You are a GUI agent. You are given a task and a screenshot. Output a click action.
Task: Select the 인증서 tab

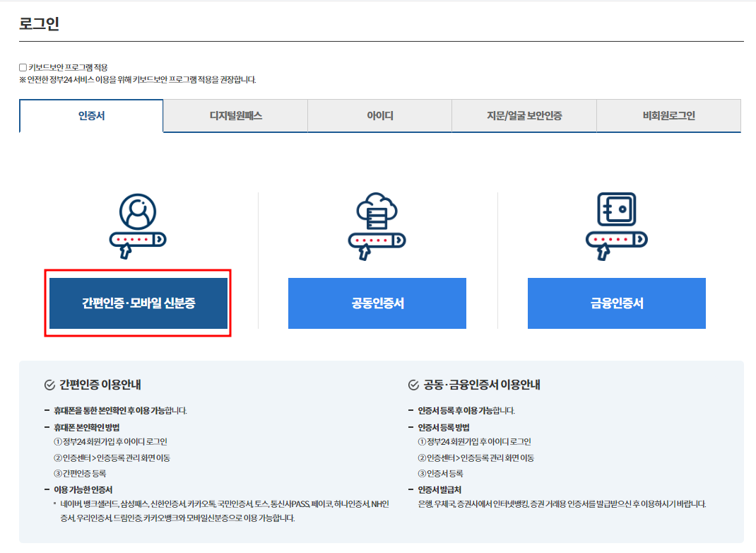click(90, 116)
